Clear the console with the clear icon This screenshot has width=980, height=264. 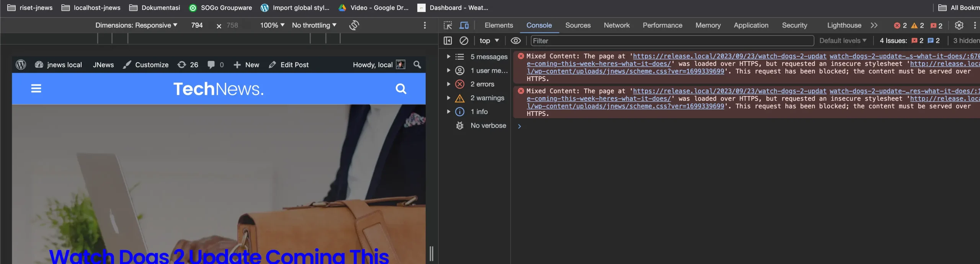pyautogui.click(x=464, y=41)
